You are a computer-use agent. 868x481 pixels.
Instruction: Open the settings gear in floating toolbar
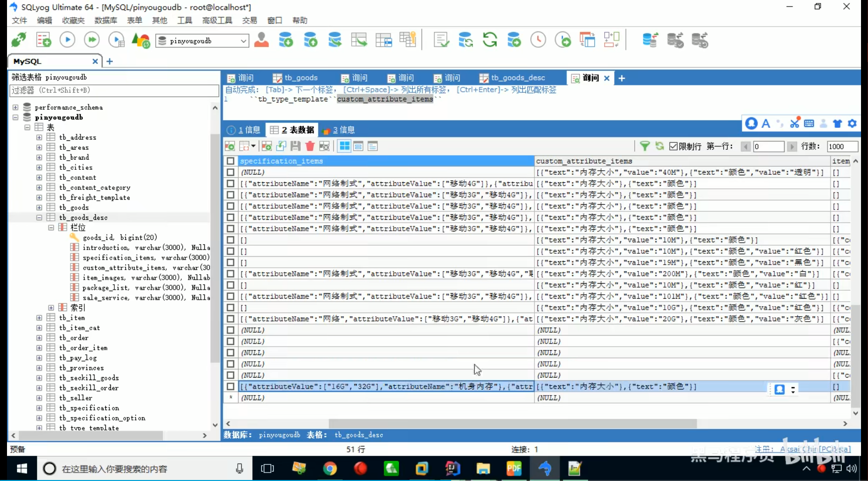tap(852, 123)
